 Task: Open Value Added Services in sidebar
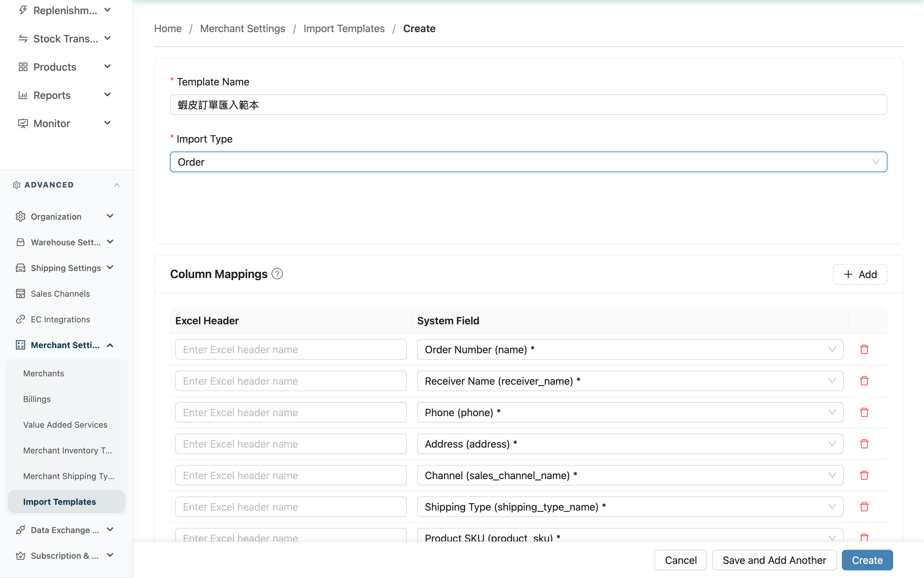point(65,424)
